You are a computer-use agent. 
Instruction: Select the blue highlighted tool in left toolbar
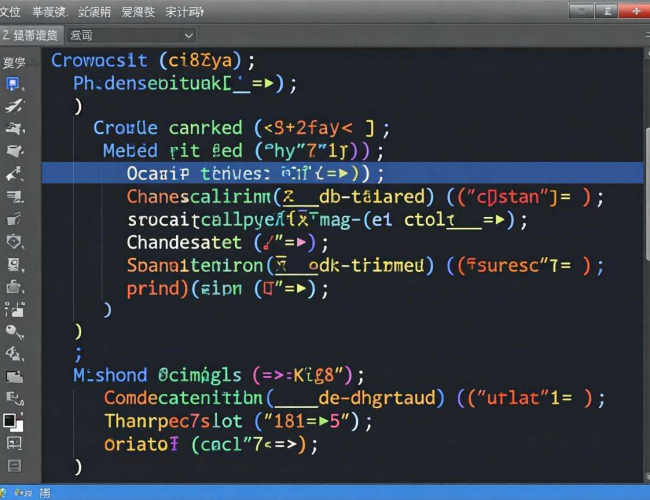pos(14,84)
